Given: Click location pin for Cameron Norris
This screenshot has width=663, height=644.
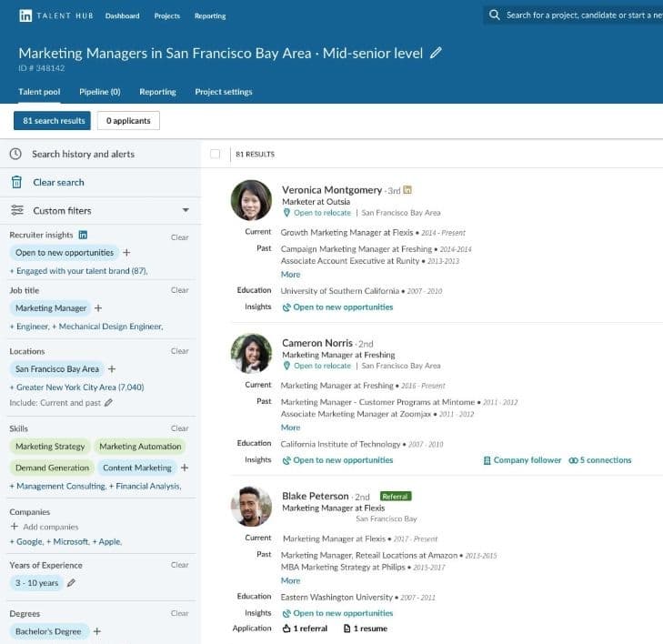Looking at the screenshot, I should [x=286, y=366].
